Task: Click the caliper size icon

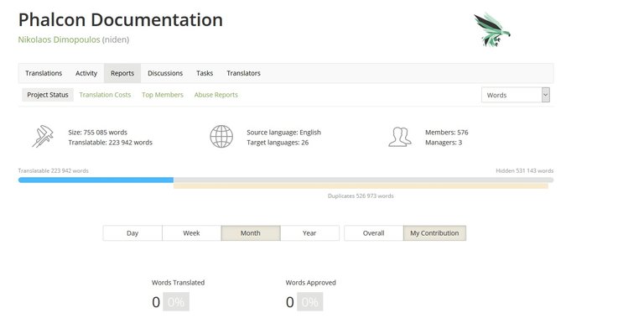Action: [43, 137]
